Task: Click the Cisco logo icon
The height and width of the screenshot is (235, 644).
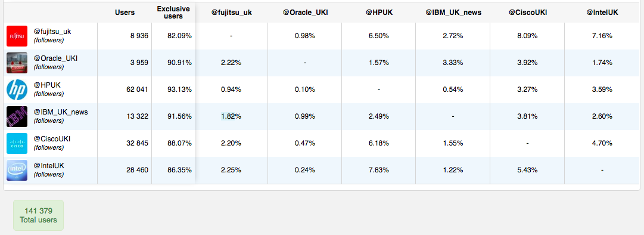Action: [x=17, y=143]
